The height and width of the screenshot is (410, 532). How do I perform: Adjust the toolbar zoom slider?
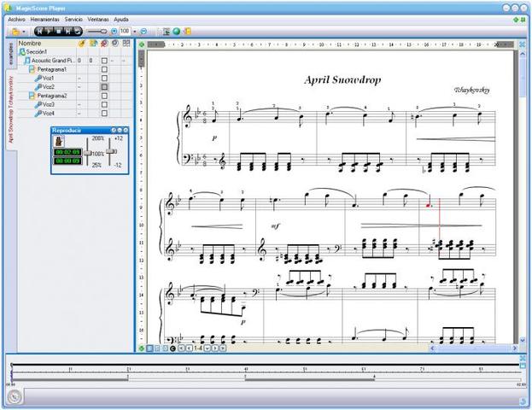coord(96,32)
